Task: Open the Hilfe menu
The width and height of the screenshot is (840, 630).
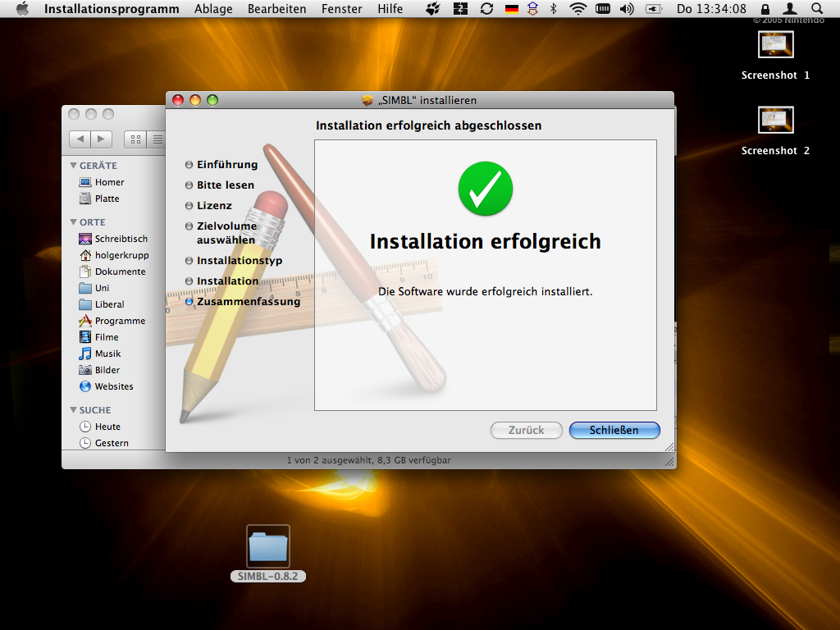Action: (390, 8)
